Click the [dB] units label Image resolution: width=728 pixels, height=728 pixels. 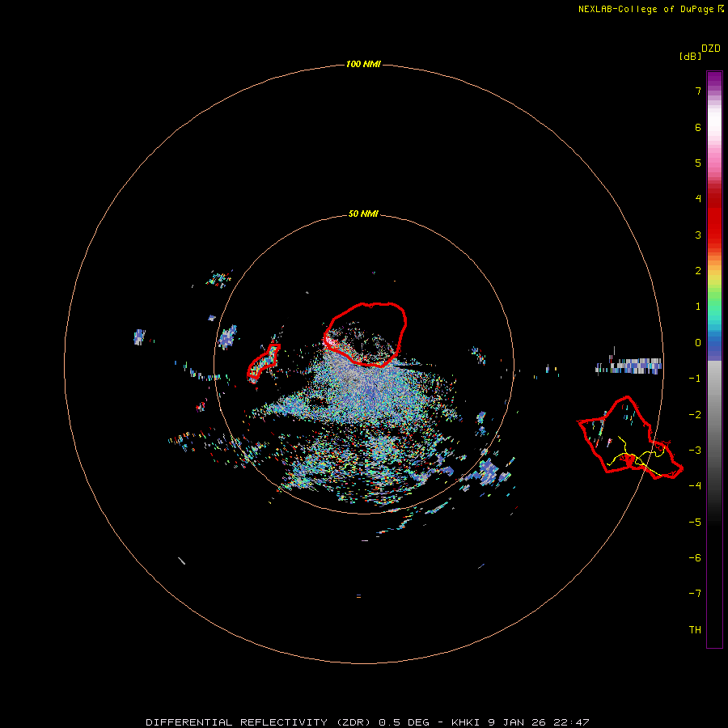(x=691, y=56)
